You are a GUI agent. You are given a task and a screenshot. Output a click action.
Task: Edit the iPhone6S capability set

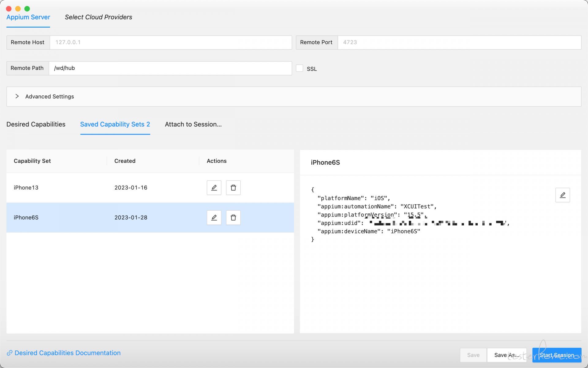point(214,217)
